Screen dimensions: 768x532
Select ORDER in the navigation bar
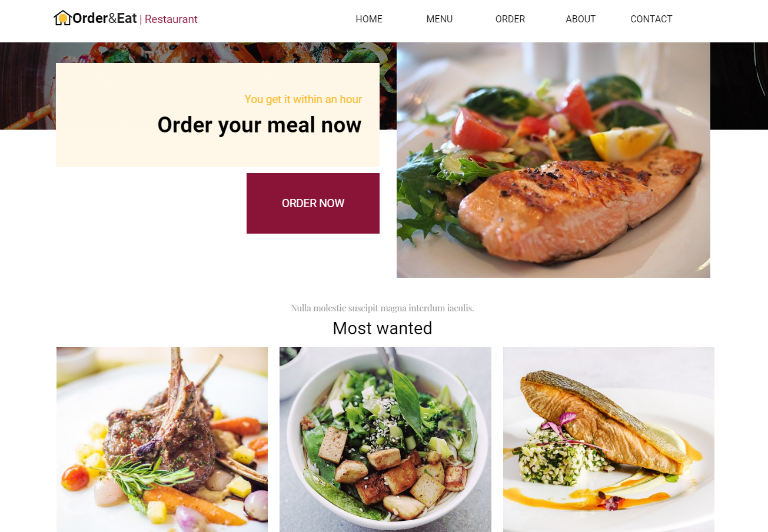tap(510, 19)
